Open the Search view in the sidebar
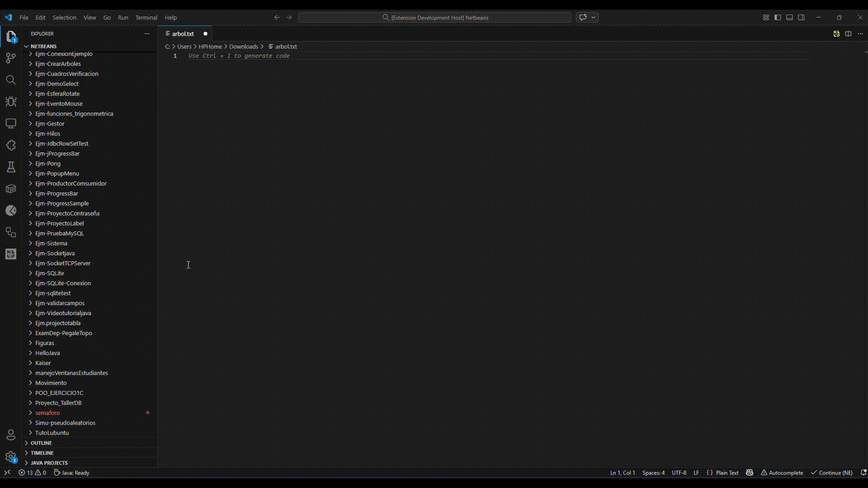 pos(10,80)
